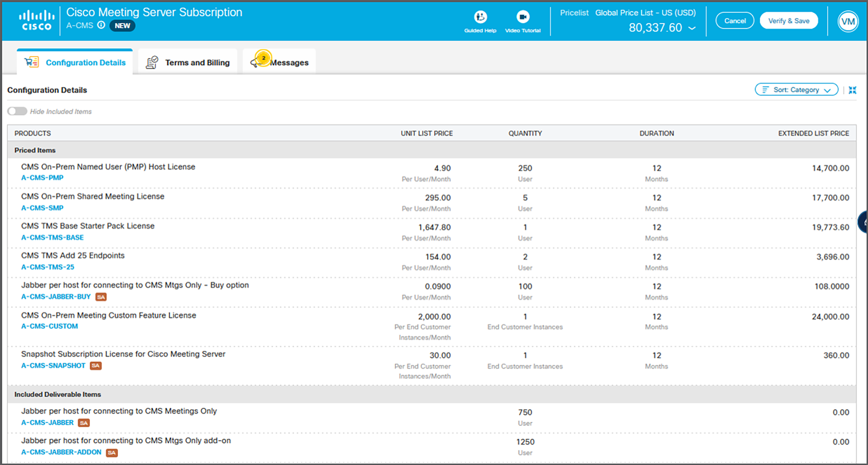This screenshot has height=465, width=868.
Task: Switch to Configuration Details tab
Action: (75, 62)
